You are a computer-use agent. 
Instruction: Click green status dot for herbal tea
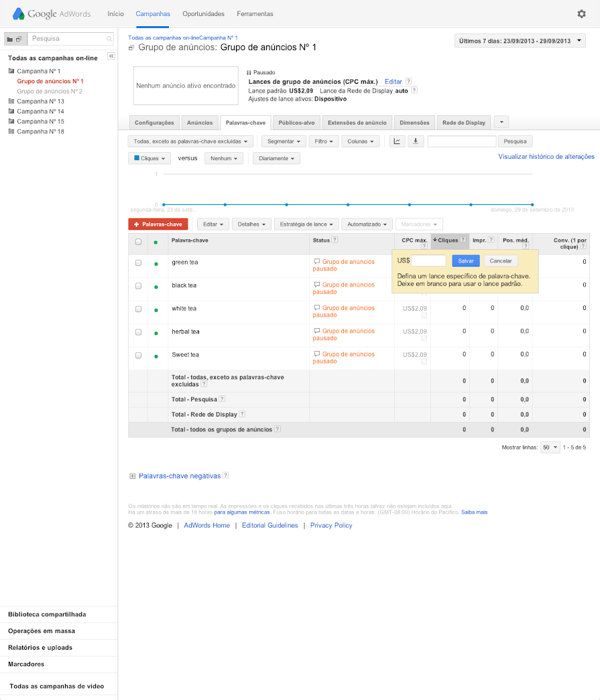pos(156,334)
